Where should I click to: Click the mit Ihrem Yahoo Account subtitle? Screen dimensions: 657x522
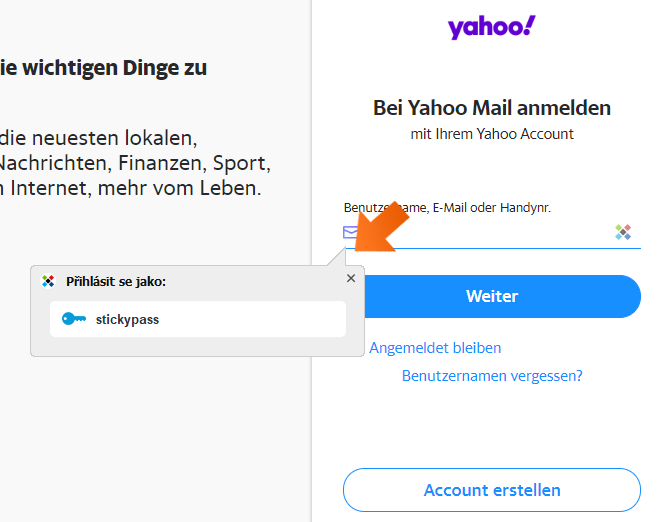[x=492, y=134]
